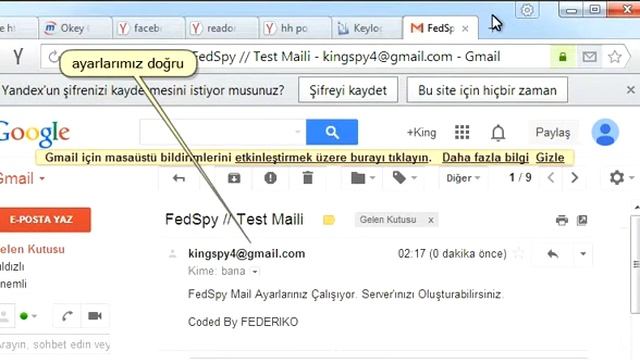Switch to the faceb browser tab
This screenshot has width=640, height=360.
pyautogui.click(x=148, y=28)
